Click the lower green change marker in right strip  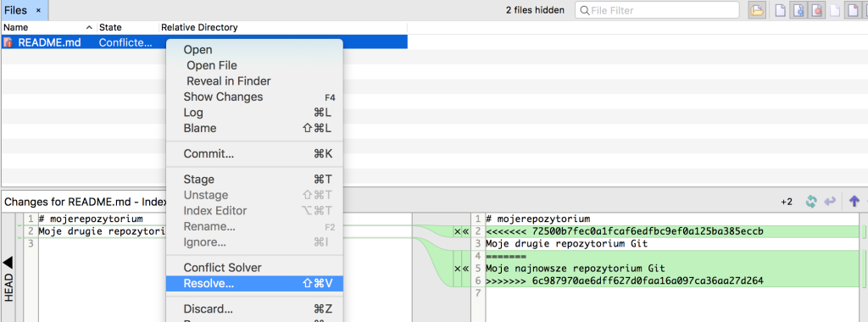click(864, 269)
